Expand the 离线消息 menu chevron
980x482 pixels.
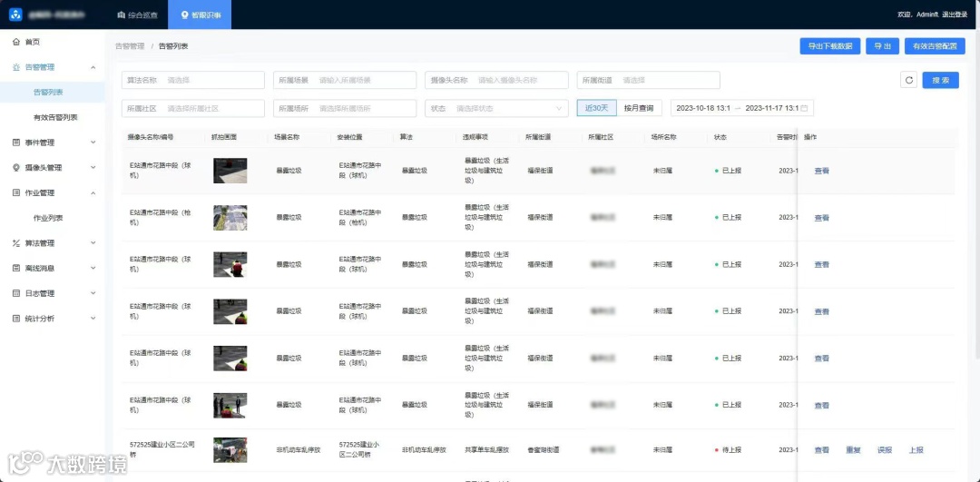pyautogui.click(x=93, y=268)
